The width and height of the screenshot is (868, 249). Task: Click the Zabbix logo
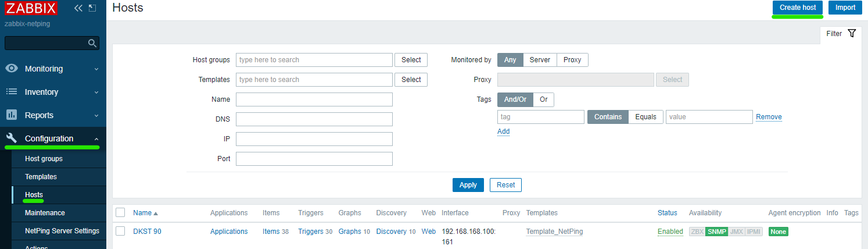pyautogui.click(x=31, y=8)
